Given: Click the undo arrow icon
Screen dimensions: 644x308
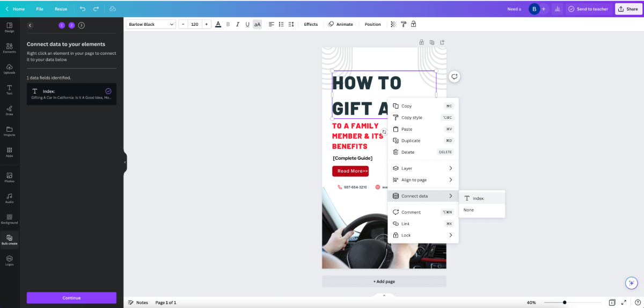Looking at the screenshot, I should pyautogui.click(x=83, y=9).
